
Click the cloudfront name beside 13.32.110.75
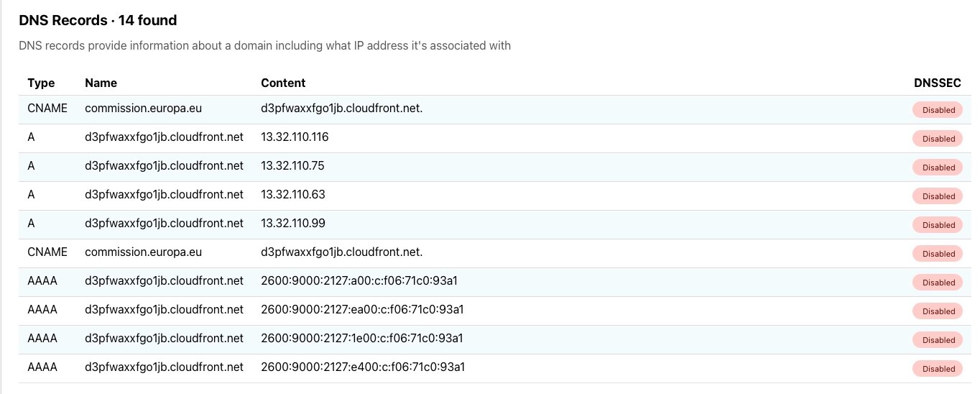pyautogui.click(x=164, y=165)
